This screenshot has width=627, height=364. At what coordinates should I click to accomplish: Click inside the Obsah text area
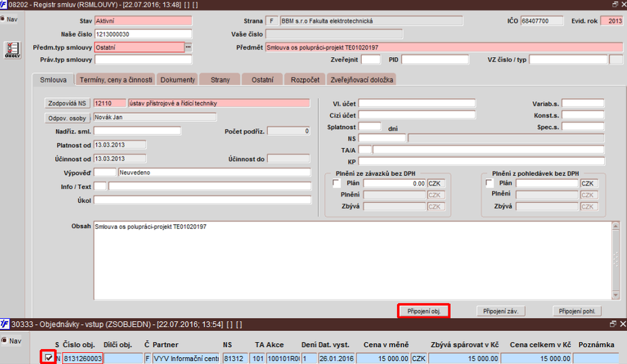(352, 260)
